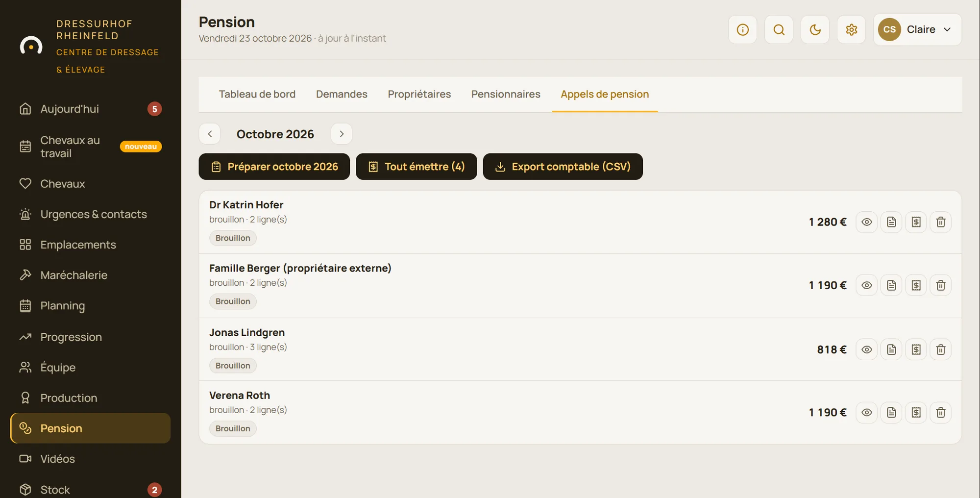Open the info icon in header
The image size is (980, 498).
[742, 29]
